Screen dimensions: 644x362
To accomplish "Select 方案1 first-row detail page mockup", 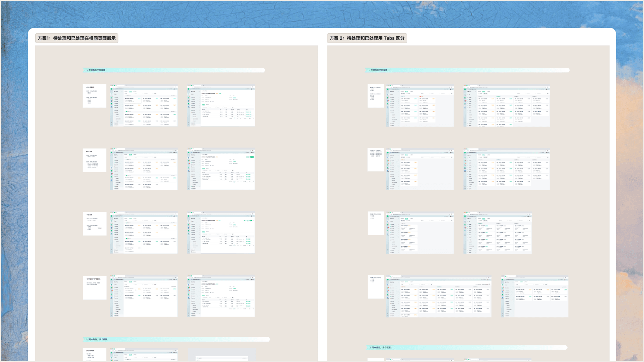I will 221,106.
